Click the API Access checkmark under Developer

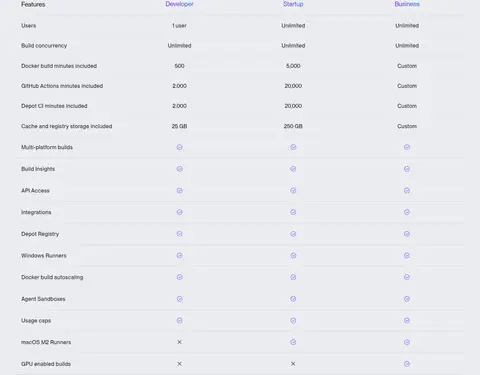click(179, 191)
